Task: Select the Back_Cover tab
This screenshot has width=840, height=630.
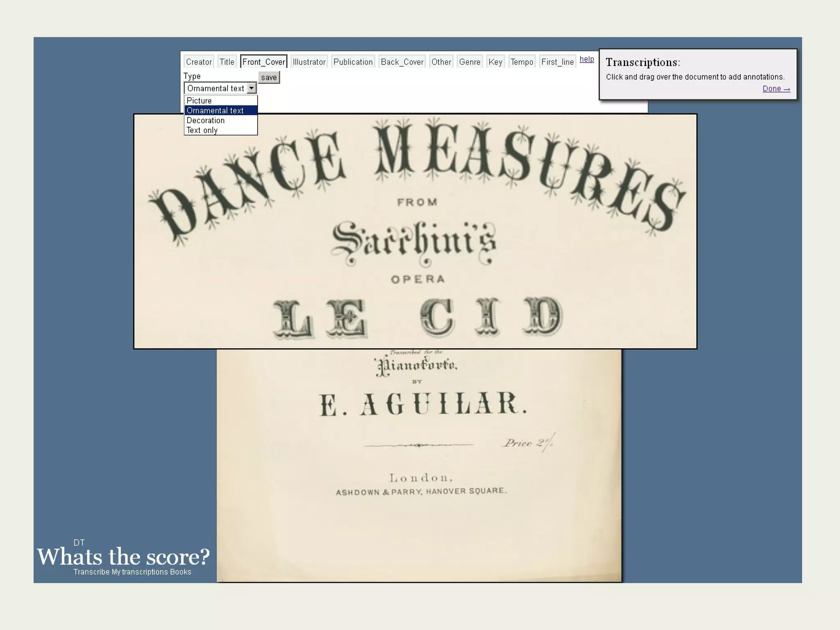Action: point(402,62)
